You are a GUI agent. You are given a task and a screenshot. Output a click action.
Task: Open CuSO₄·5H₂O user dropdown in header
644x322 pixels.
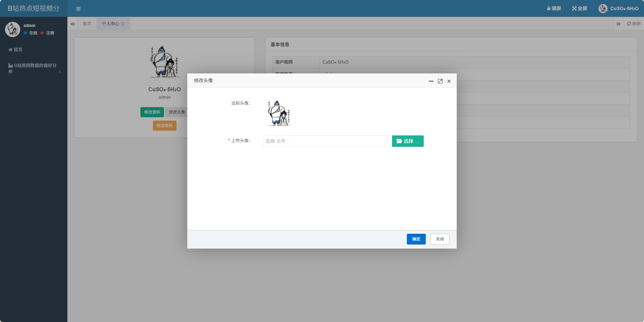click(x=619, y=8)
